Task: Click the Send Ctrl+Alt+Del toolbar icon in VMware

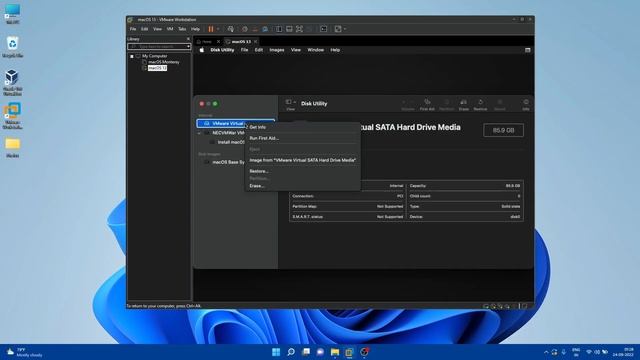Action: [x=231, y=29]
